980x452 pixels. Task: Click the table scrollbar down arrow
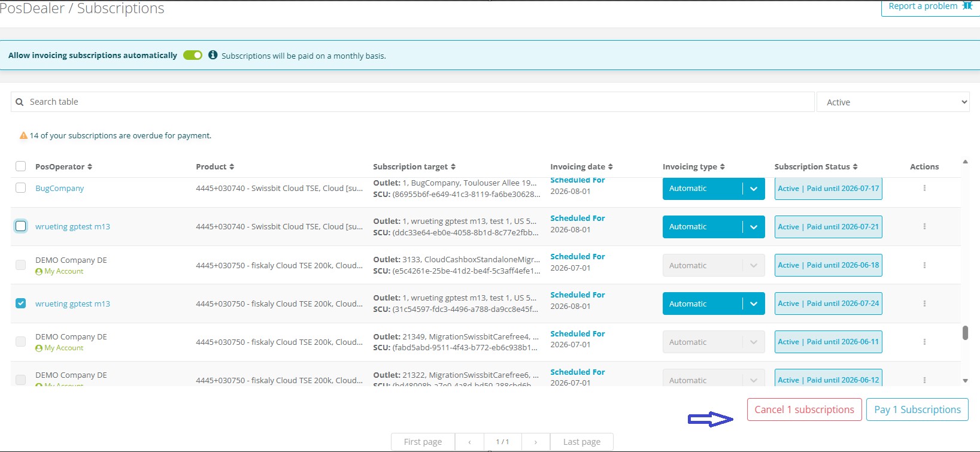click(965, 381)
